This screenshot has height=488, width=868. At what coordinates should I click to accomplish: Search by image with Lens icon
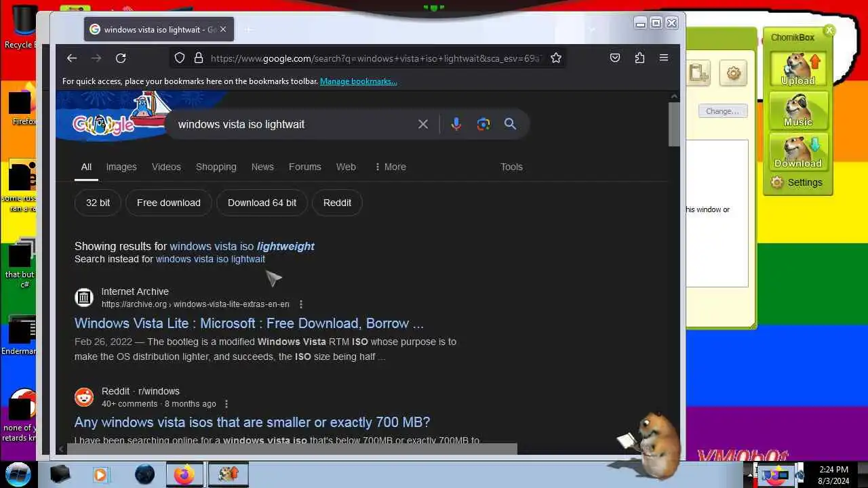tap(483, 124)
